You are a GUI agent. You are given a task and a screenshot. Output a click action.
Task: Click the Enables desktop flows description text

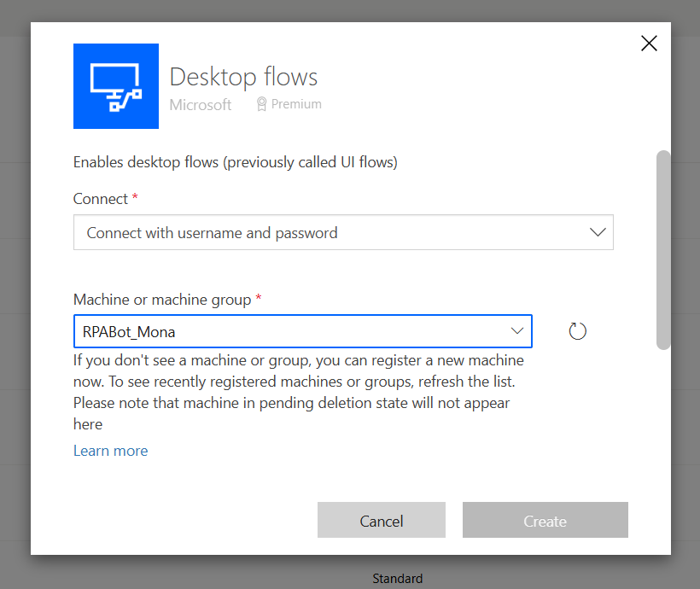(x=236, y=162)
